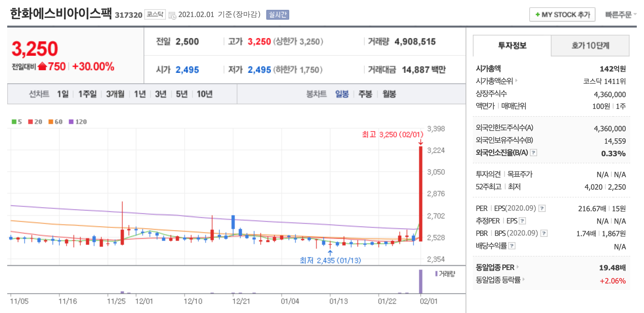
Task: Click the 최저 2,435 (01/13) chart label
Action: pyautogui.click(x=330, y=261)
